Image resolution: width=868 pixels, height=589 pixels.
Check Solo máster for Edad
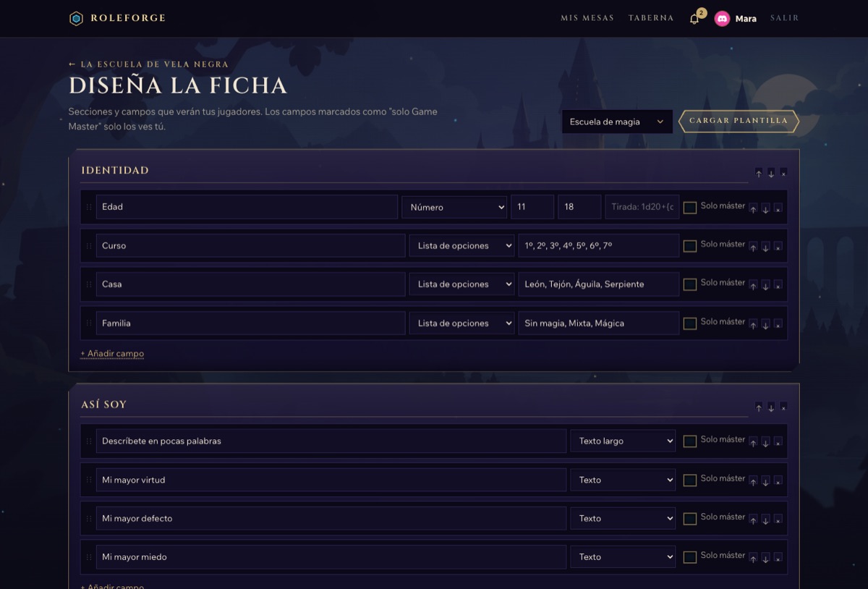pos(690,208)
